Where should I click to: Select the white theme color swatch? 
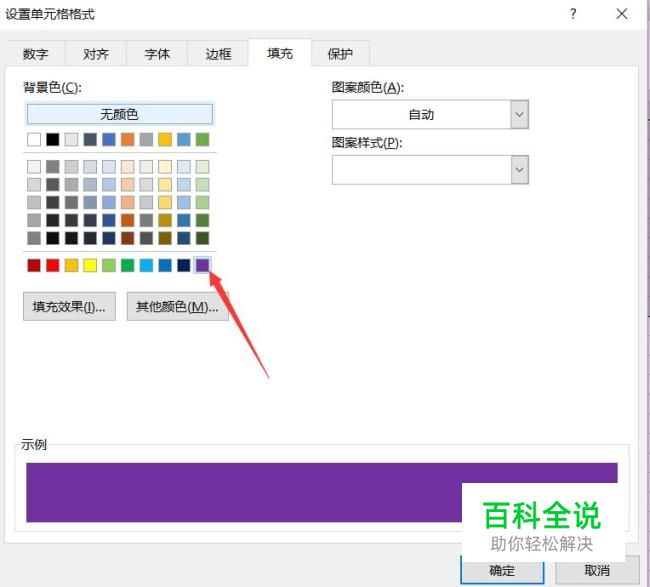coord(34,140)
